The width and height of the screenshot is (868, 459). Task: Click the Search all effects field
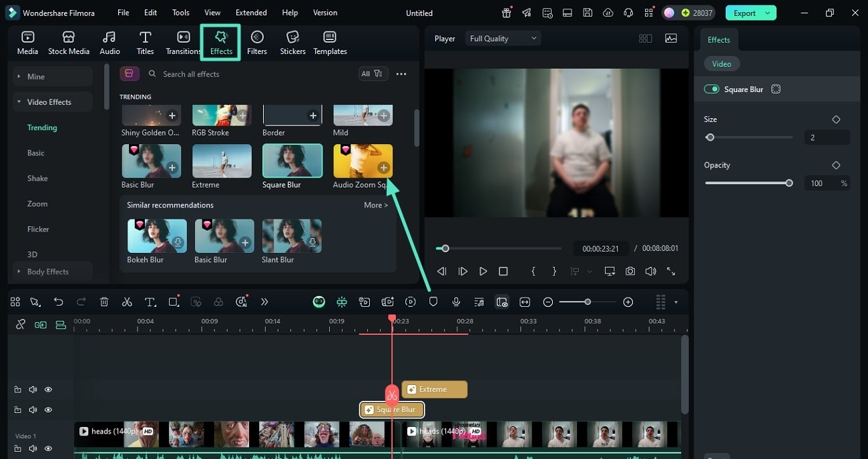250,74
